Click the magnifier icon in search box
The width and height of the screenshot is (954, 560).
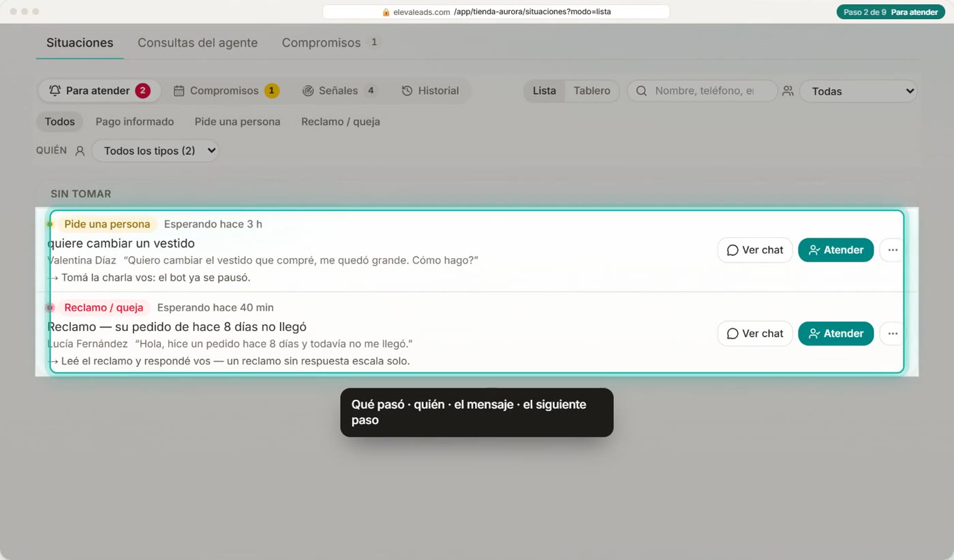[x=641, y=91]
